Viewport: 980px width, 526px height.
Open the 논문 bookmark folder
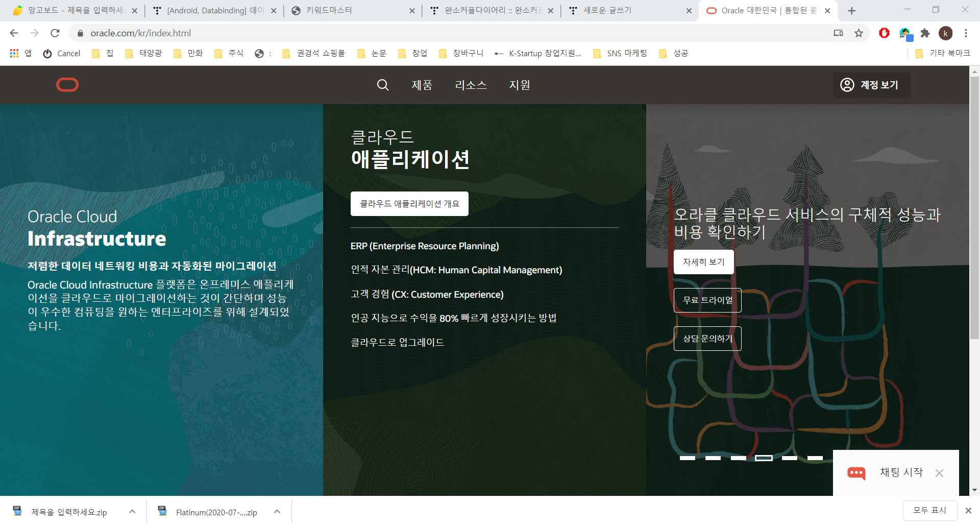[372, 53]
